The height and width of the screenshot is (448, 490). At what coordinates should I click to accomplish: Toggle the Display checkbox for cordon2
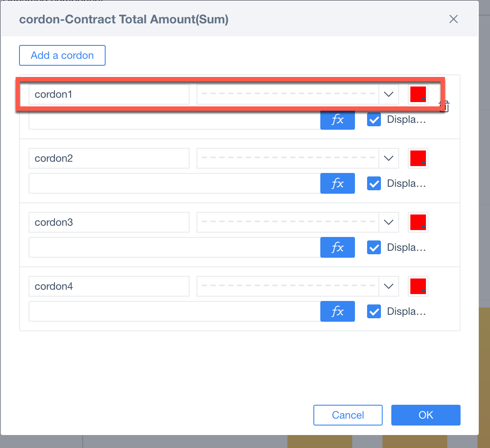click(374, 183)
